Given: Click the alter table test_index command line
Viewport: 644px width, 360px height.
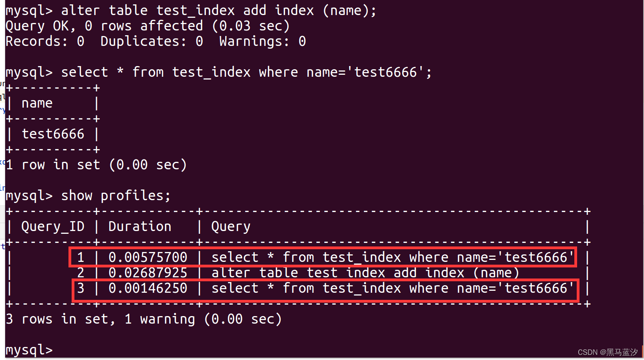Looking at the screenshot, I should coord(190,10).
